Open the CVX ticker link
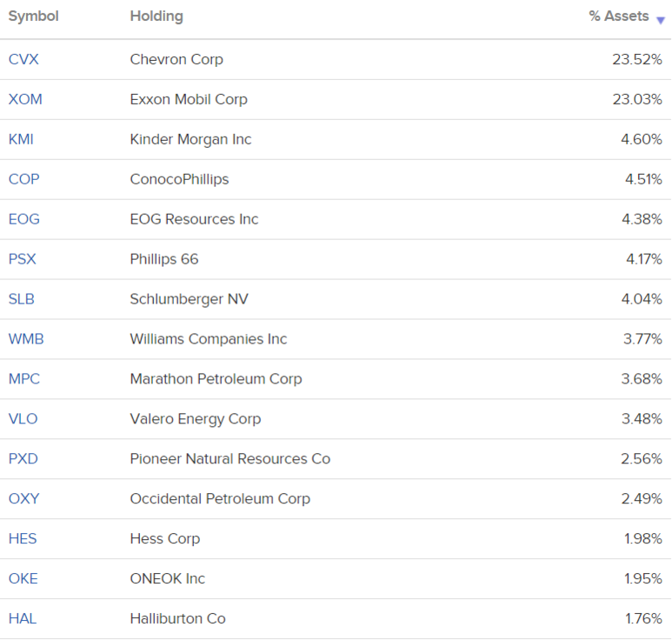The width and height of the screenshot is (672, 640). pyautogui.click(x=23, y=60)
